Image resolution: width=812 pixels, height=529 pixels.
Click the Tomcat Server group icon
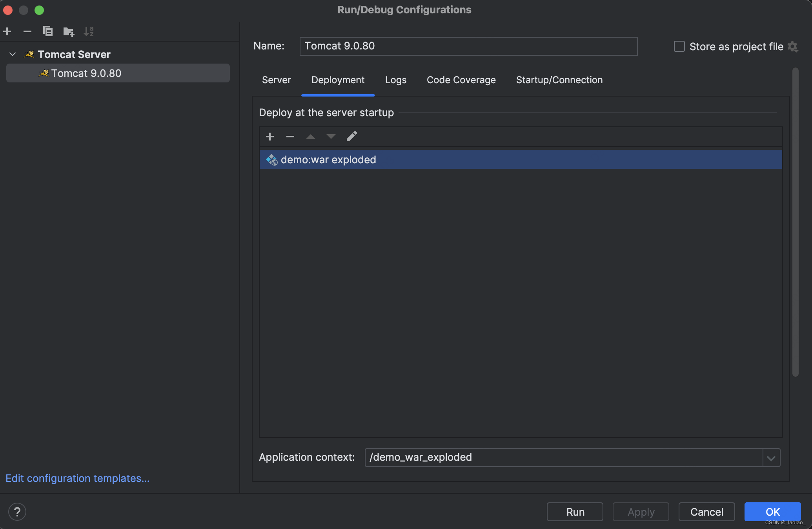(29, 54)
